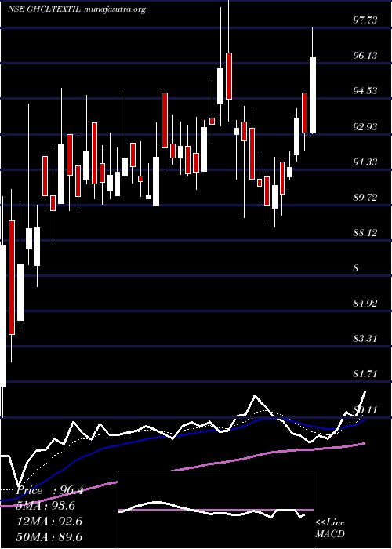Select the 84.92 price axis label

coord(365,304)
